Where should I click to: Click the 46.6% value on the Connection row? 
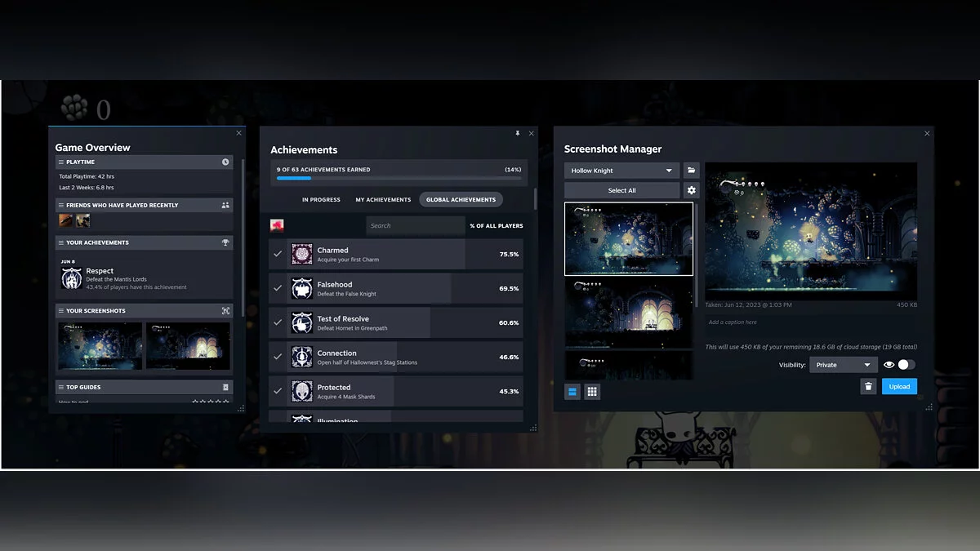509,357
